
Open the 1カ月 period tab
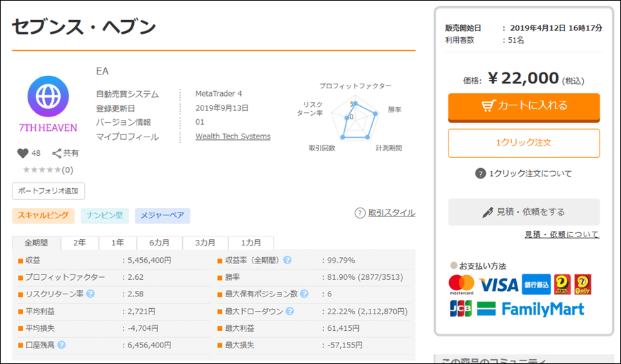click(x=250, y=243)
